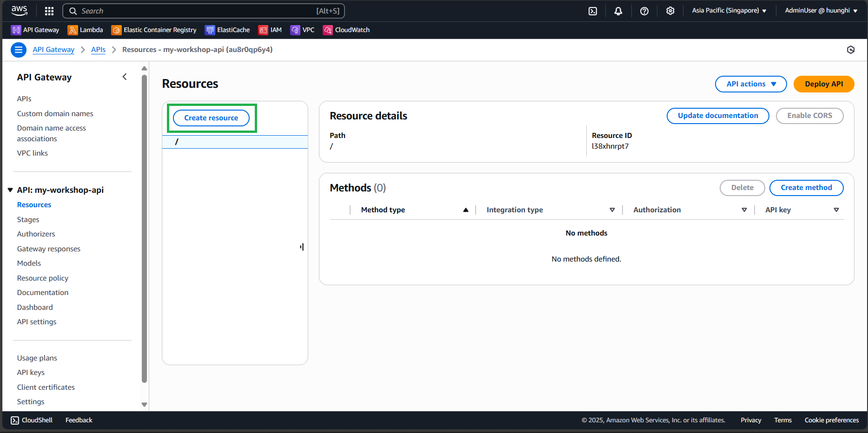
Task: Click the Update documentation button
Action: pos(718,116)
